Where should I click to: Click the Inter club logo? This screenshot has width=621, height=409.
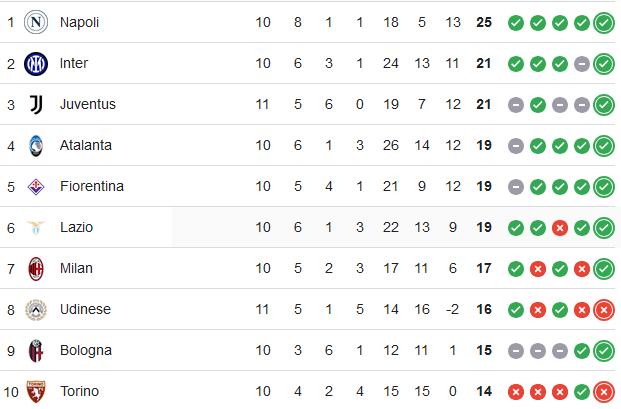36,63
